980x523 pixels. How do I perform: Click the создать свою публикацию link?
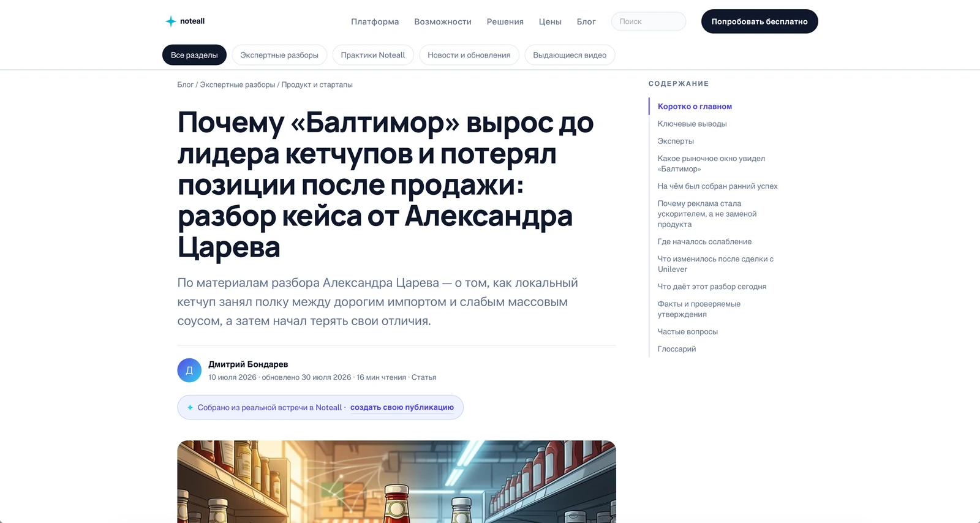tap(402, 407)
